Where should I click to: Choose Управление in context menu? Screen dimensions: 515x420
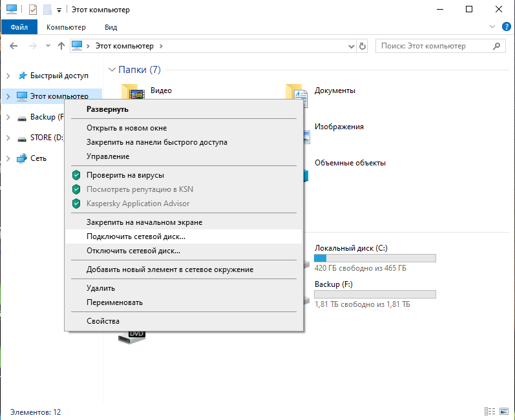click(184, 156)
